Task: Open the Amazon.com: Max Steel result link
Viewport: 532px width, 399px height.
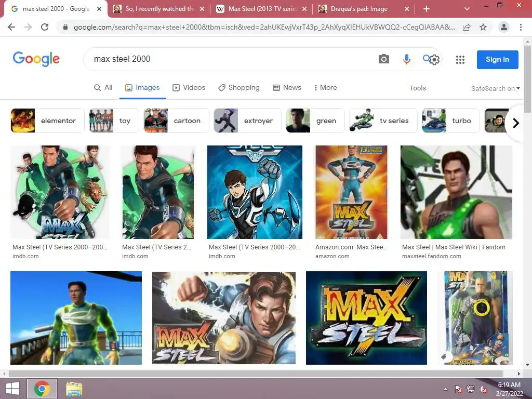Action: [x=351, y=247]
